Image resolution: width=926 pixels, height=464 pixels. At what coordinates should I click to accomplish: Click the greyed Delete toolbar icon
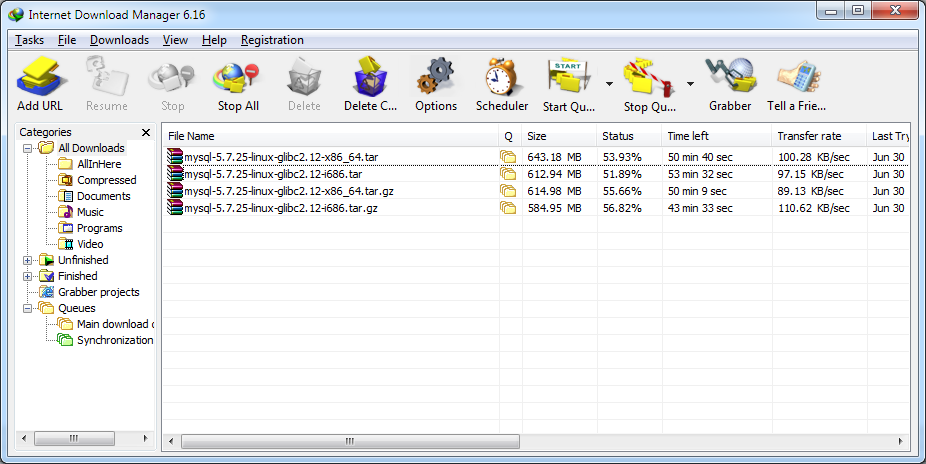[x=304, y=77]
